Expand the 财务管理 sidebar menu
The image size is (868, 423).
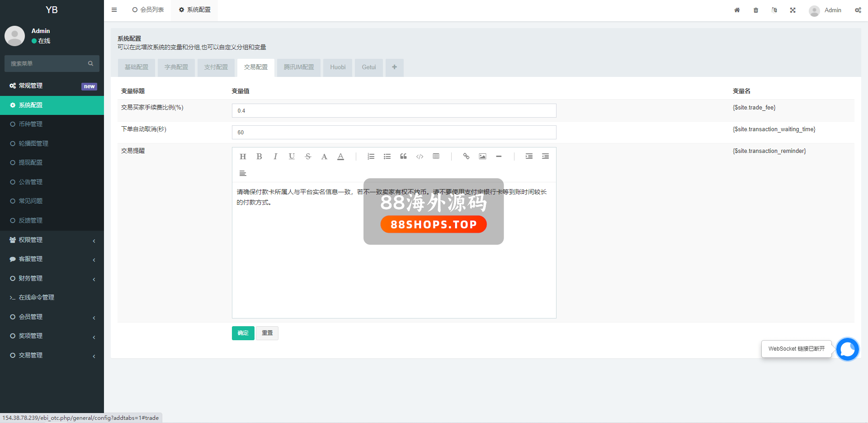[52, 278]
